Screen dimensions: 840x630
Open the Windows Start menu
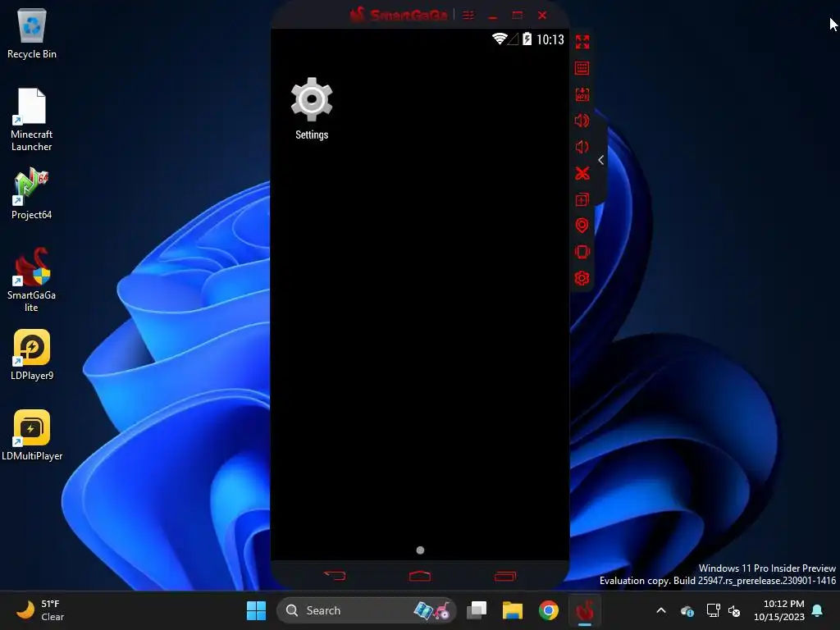(x=256, y=610)
